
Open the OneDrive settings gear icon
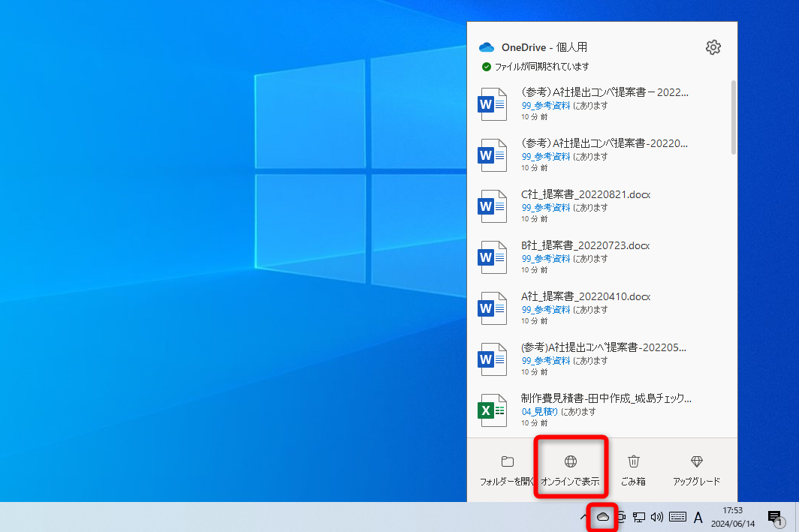coord(713,47)
